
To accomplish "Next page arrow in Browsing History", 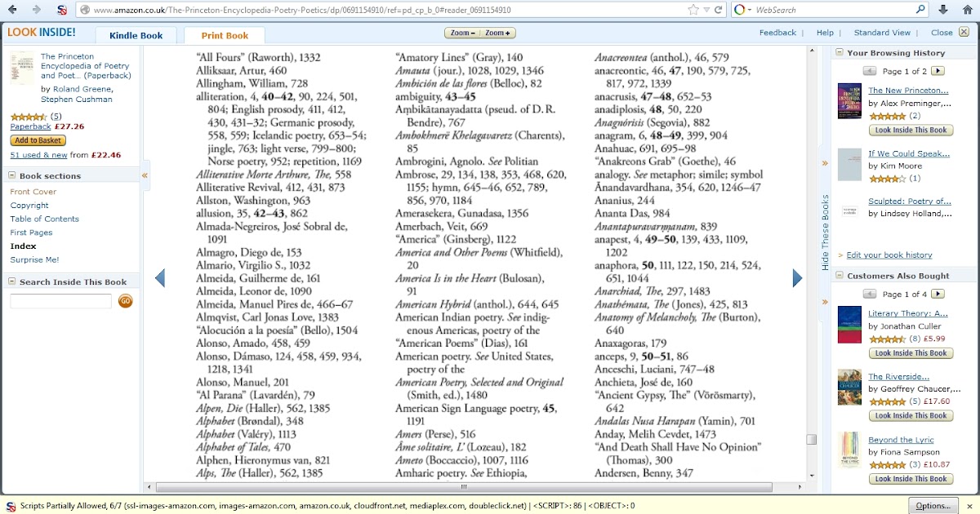I will coord(938,71).
